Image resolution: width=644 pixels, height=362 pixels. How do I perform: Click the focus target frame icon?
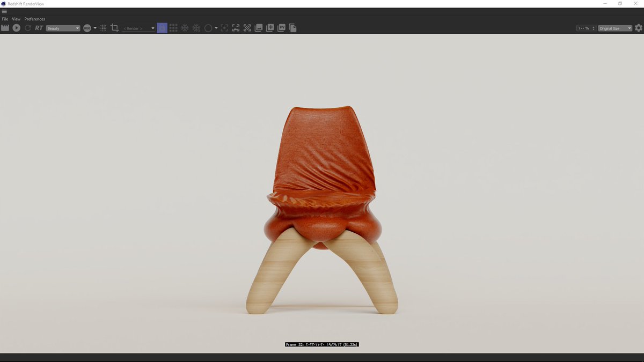click(224, 28)
